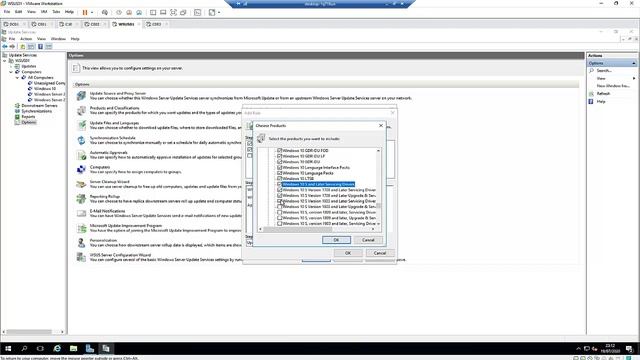
Task: Open the Reporting Rollup icon
Action: pyautogui.click(x=81, y=199)
